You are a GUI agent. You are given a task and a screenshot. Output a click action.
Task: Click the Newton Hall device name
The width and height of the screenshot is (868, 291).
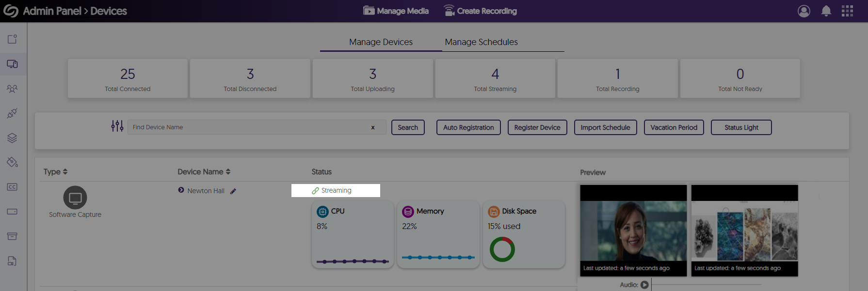pyautogui.click(x=206, y=191)
